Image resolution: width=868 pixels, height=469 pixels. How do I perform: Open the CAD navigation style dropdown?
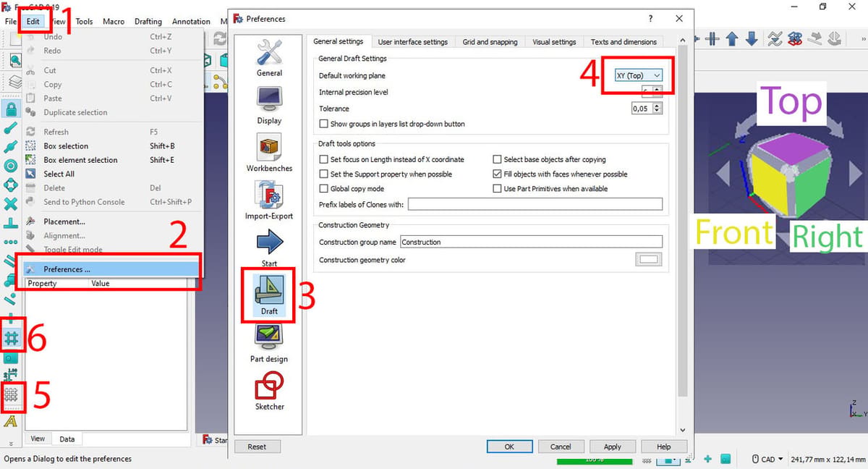tap(768, 459)
